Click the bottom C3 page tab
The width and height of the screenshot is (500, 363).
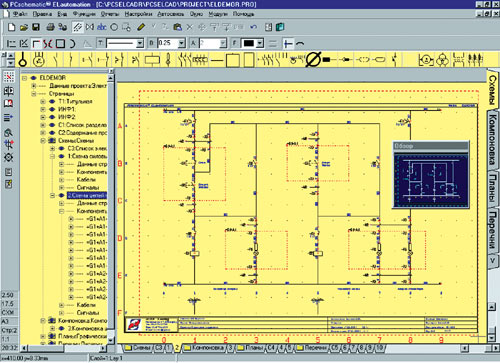click(x=158, y=348)
